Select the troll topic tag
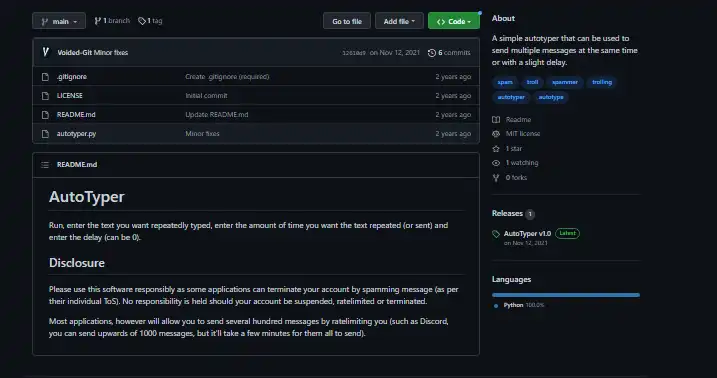 click(x=532, y=82)
